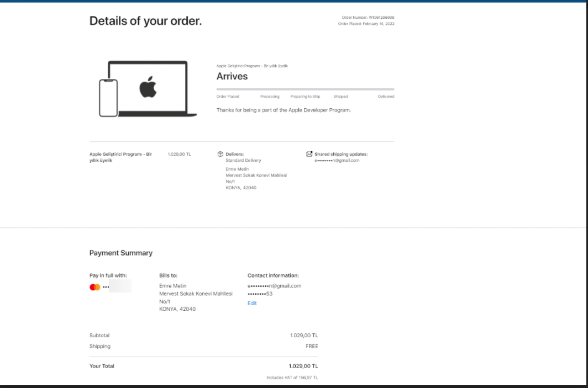Click the order number at top right
The image size is (588, 388).
tap(367, 18)
